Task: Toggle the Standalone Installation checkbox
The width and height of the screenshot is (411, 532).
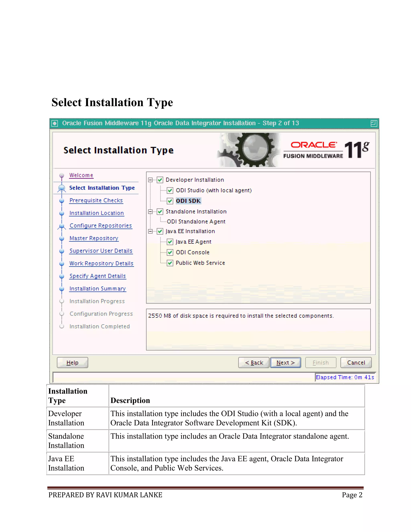Action: [x=160, y=212]
